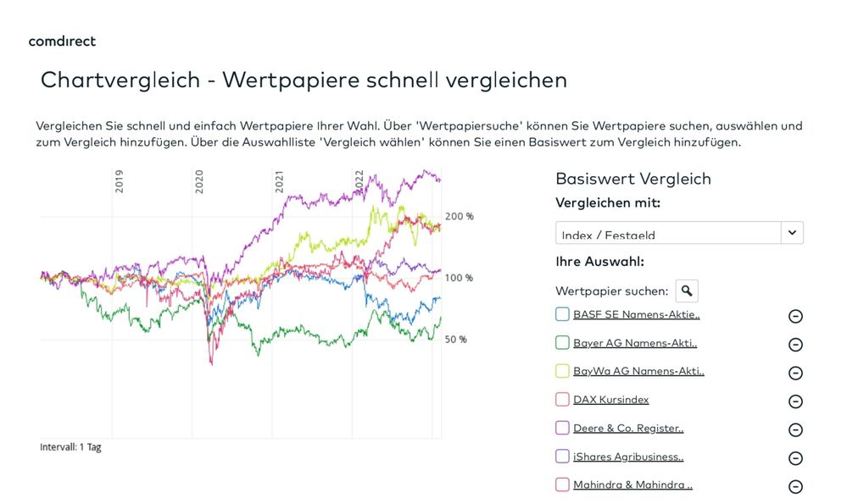Toggle the green Bayer AG line square
The image size is (847, 504).
pyautogui.click(x=561, y=343)
